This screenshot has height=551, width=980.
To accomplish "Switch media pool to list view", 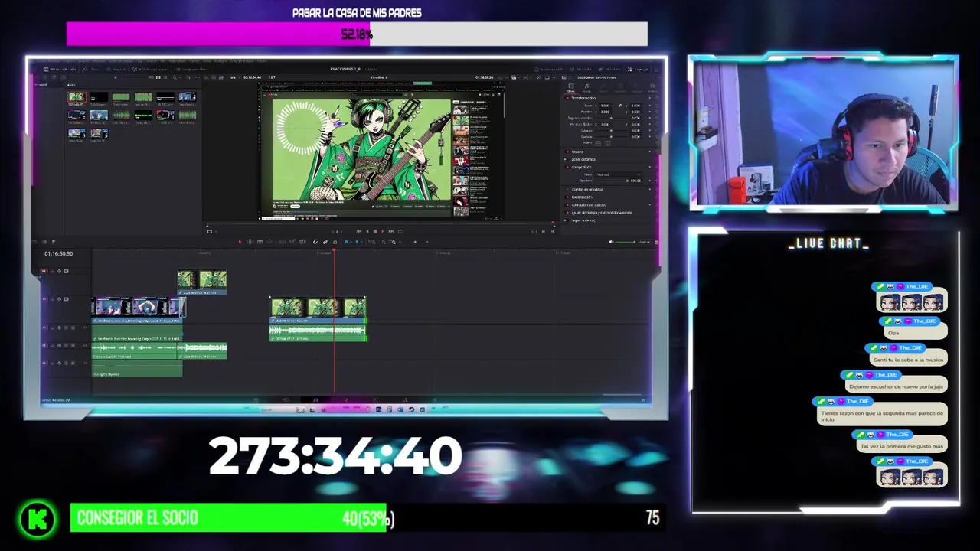I will [x=165, y=77].
